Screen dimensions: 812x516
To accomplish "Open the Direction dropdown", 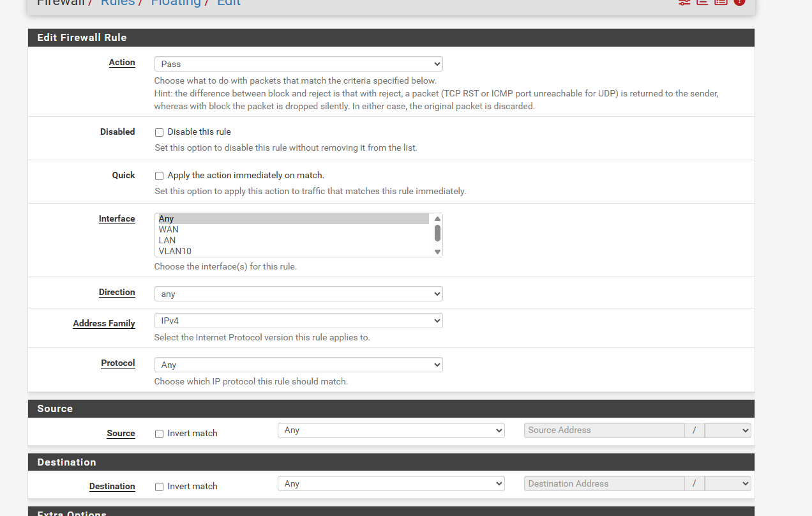I will coord(298,294).
